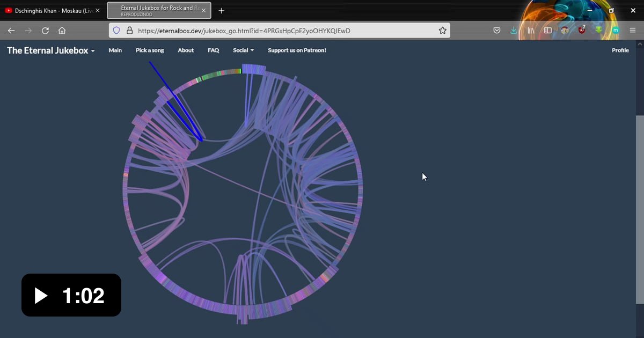This screenshot has width=644, height=338.
Task: Open the Social dropdown menu
Action: coord(243,50)
